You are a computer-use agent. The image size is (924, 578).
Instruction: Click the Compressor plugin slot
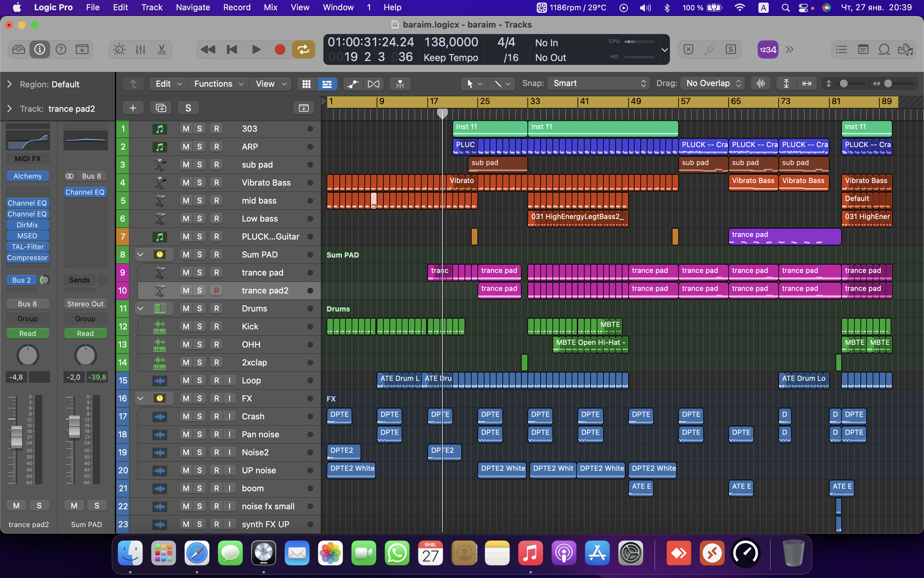point(28,258)
